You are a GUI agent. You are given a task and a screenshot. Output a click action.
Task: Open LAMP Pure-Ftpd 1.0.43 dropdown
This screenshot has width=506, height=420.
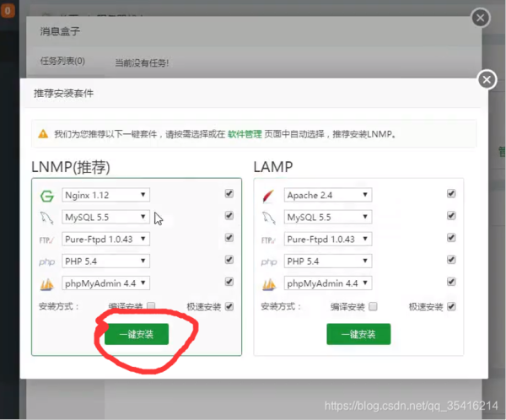pyautogui.click(x=328, y=240)
